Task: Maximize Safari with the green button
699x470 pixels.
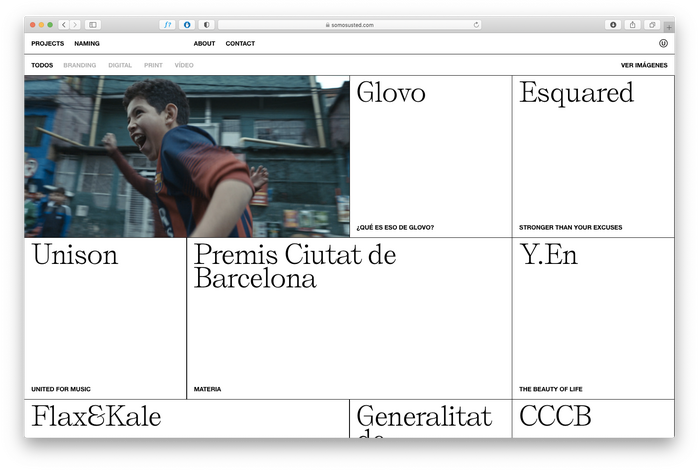Action: [x=50, y=25]
